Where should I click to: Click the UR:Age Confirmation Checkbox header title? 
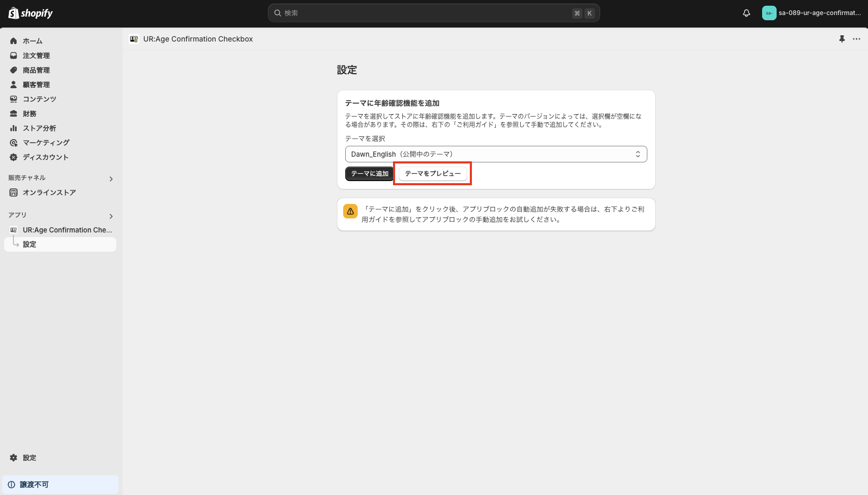point(198,39)
